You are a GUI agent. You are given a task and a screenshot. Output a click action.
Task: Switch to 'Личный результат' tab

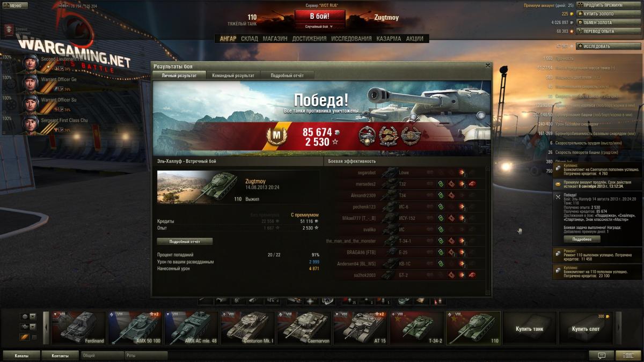179,76
